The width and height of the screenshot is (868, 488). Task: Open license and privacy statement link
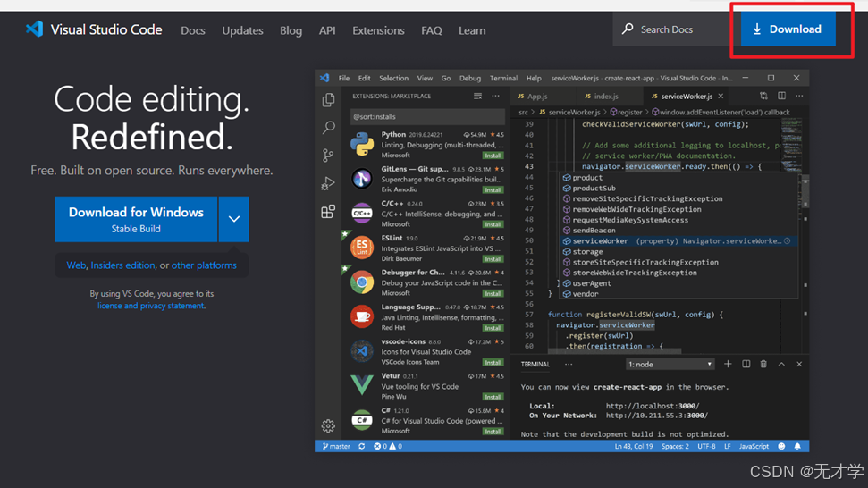[150, 306]
